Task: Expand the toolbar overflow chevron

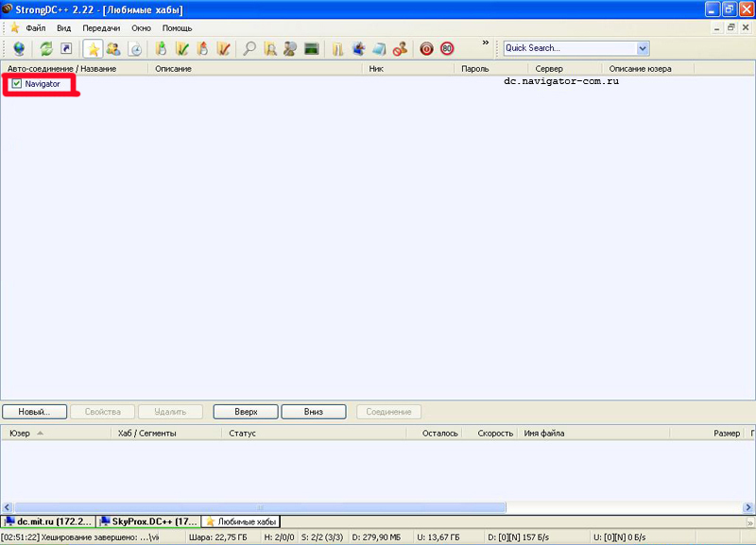Action: pos(486,43)
